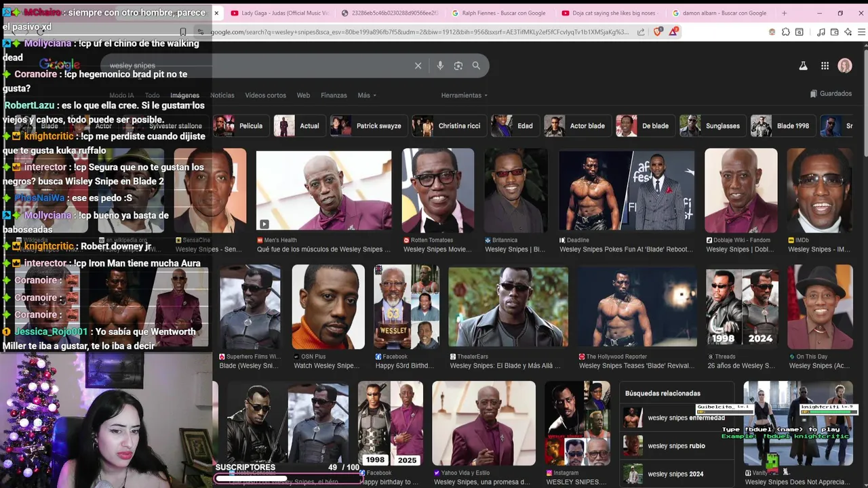This screenshot has width=868, height=488.
Task: Click the colorful emoji extension icon
Action: click(772, 32)
